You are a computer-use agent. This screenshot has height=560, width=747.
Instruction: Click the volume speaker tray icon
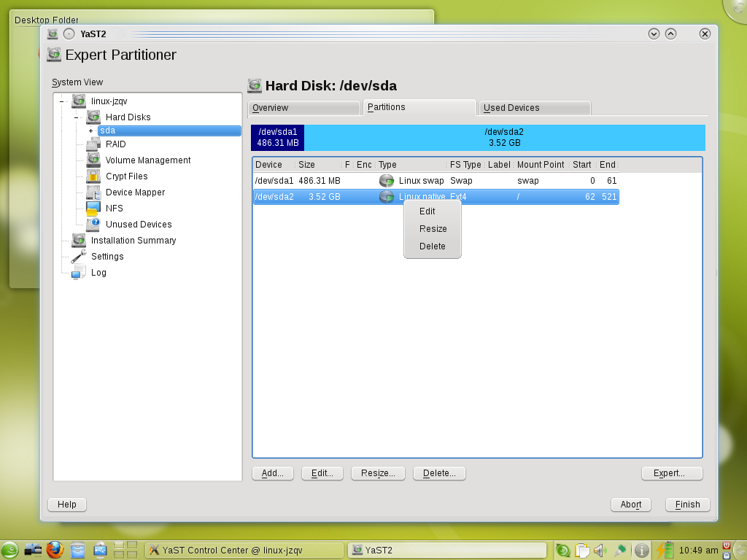tap(600, 551)
